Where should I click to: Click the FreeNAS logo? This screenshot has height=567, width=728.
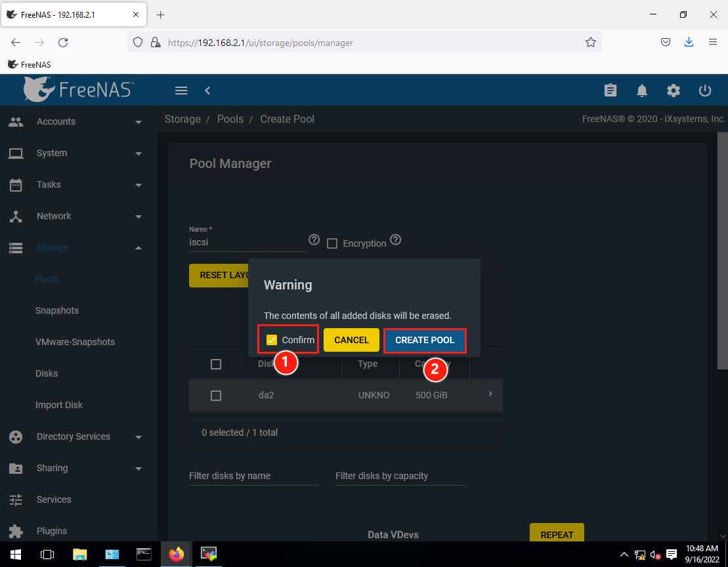point(79,89)
